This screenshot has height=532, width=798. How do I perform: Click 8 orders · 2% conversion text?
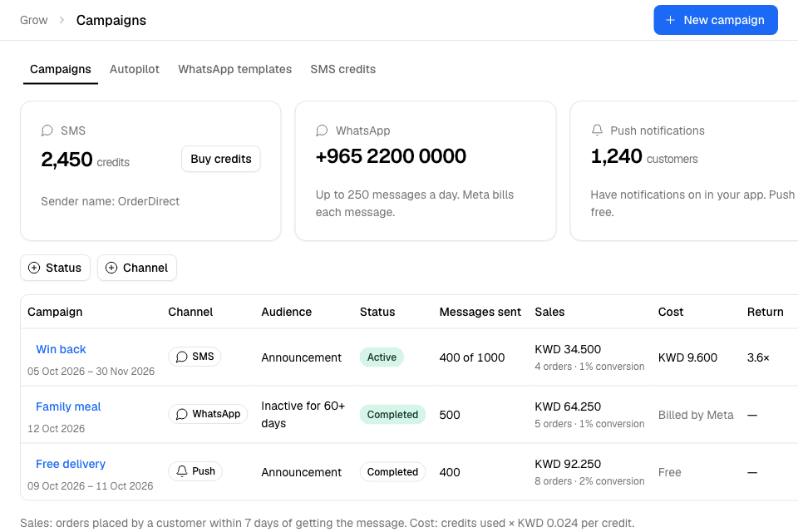589,481
